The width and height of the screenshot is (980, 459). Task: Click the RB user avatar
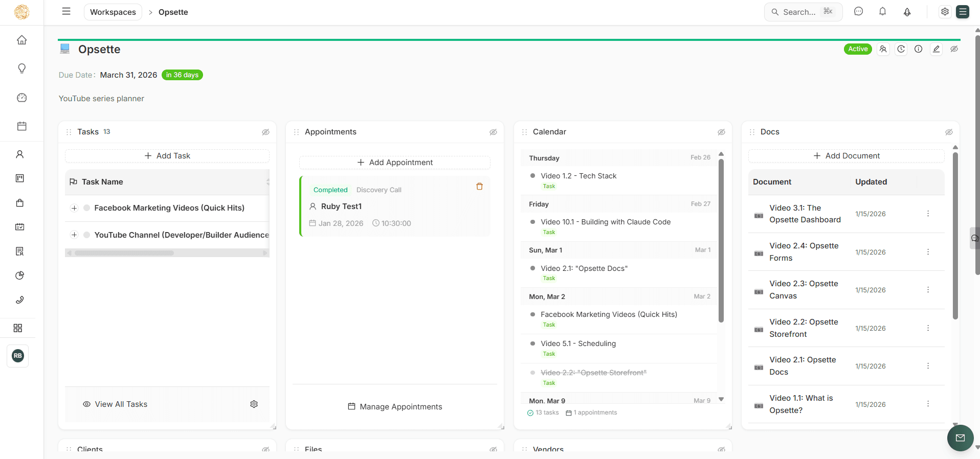(18, 356)
